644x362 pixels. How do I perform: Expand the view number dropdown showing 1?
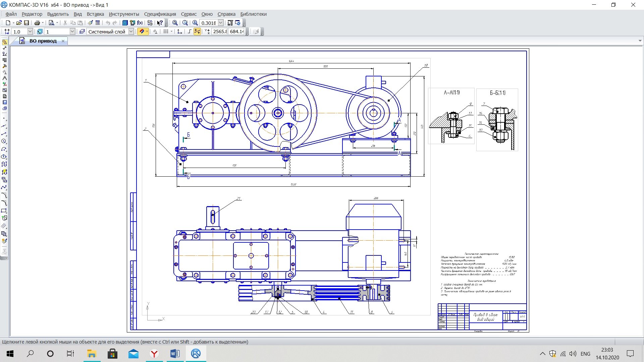pos(72,32)
